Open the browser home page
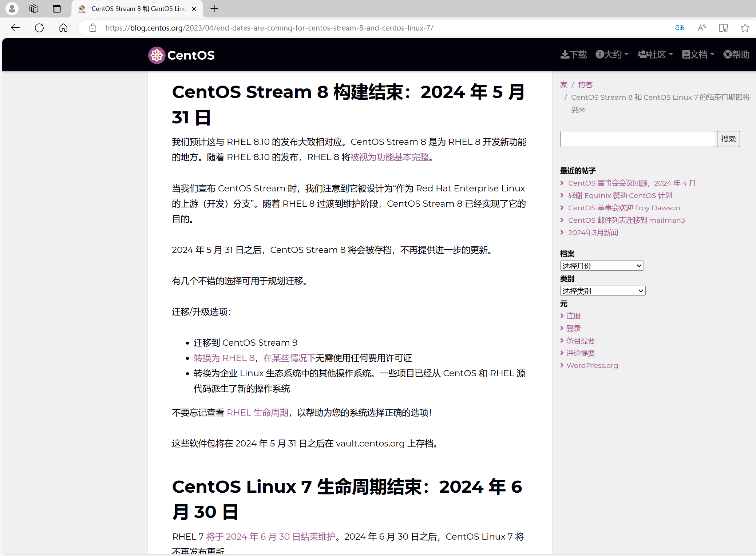Viewport: 756px width, 556px height. pyautogui.click(x=63, y=28)
